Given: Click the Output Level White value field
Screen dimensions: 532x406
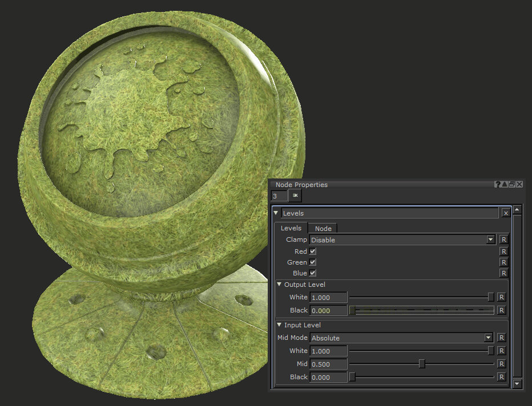Looking at the screenshot, I should click(x=328, y=297).
